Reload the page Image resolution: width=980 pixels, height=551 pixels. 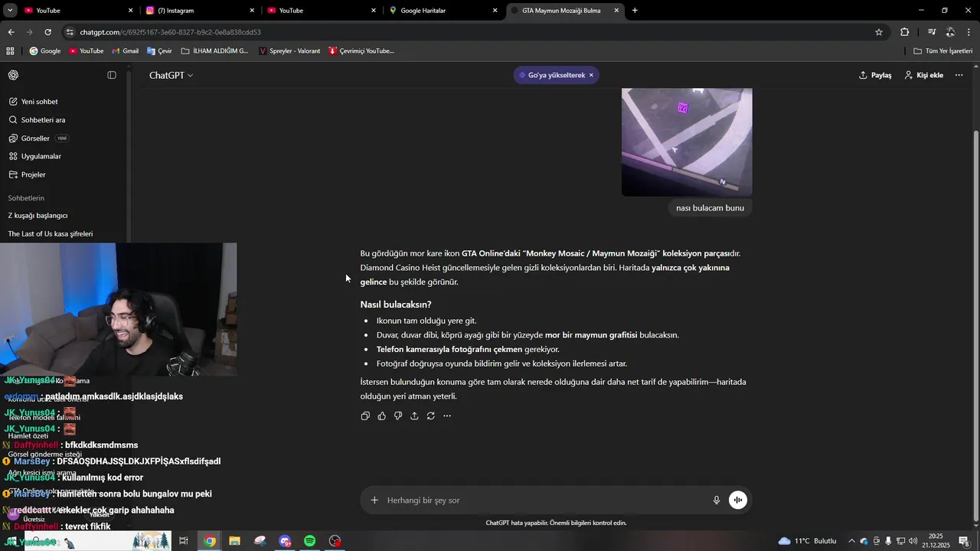47,32
